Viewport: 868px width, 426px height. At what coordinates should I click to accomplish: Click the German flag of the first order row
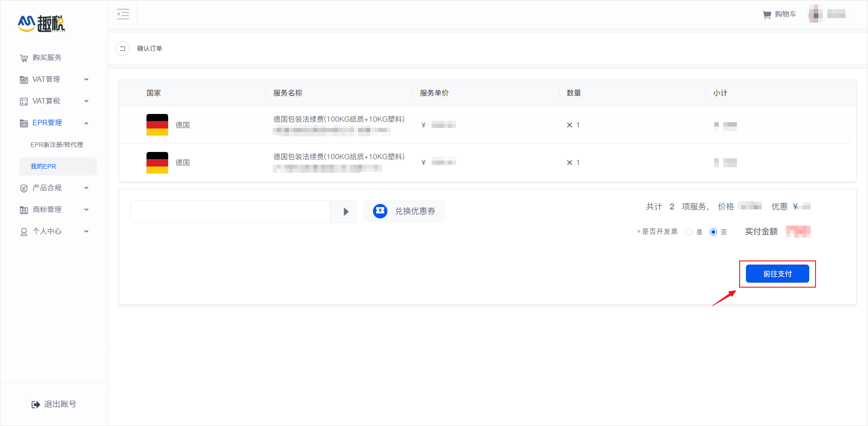click(157, 125)
